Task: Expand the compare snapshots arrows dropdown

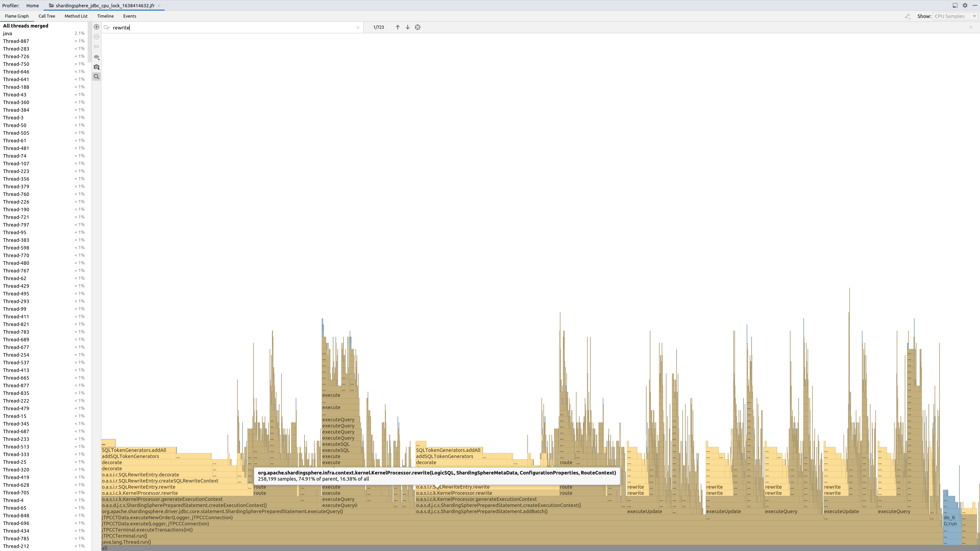Action: pos(908,16)
